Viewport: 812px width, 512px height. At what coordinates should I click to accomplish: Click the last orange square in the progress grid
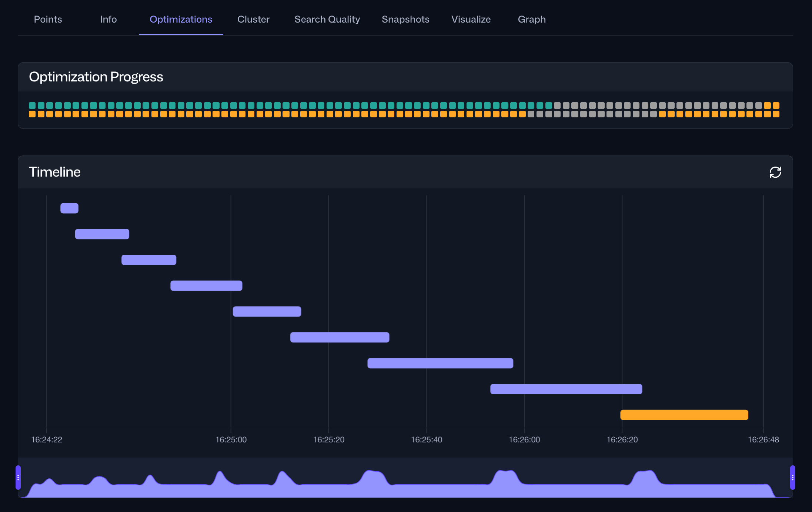click(776, 115)
